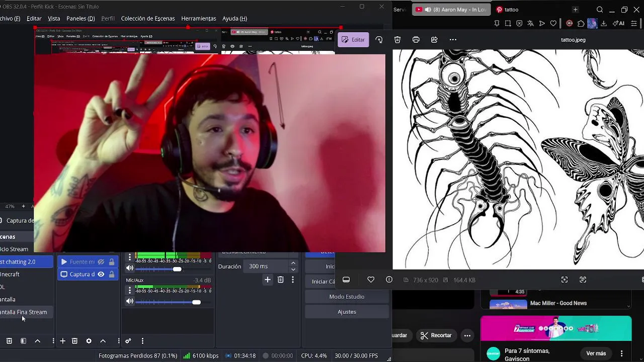Print the tattoo image

pyautogui.click(x=416, y=40)
